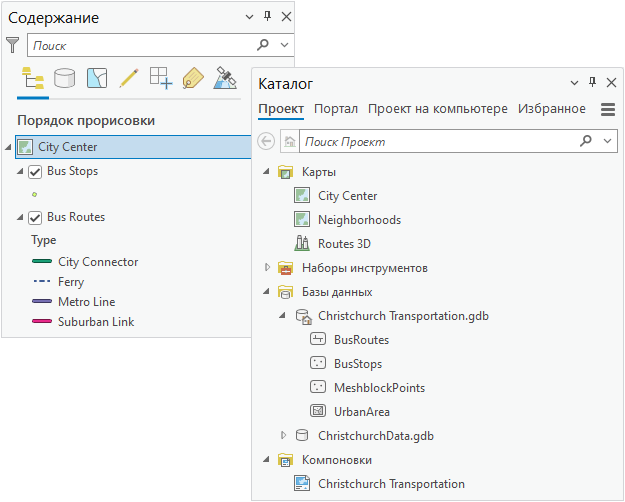
Task: Switch to List By Data Source view
Action: coord(65,78)
